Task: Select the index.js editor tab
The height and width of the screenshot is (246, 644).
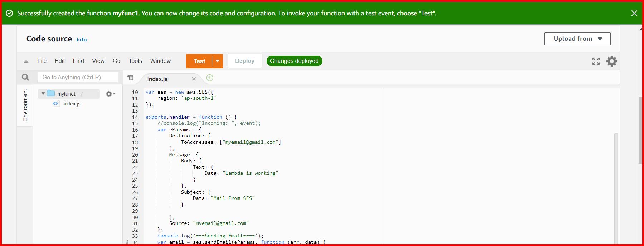Action: click(157, 79)
